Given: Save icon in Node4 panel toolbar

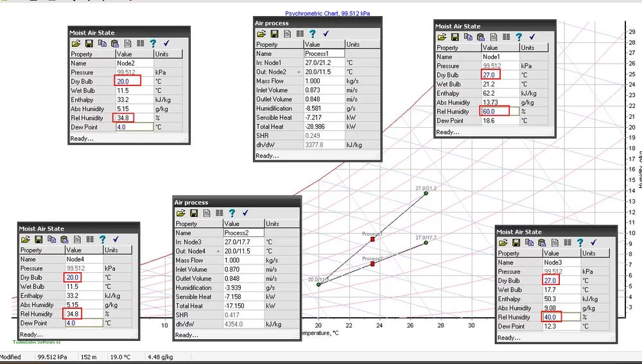Looking at the screenshot, I should point(39,239).
